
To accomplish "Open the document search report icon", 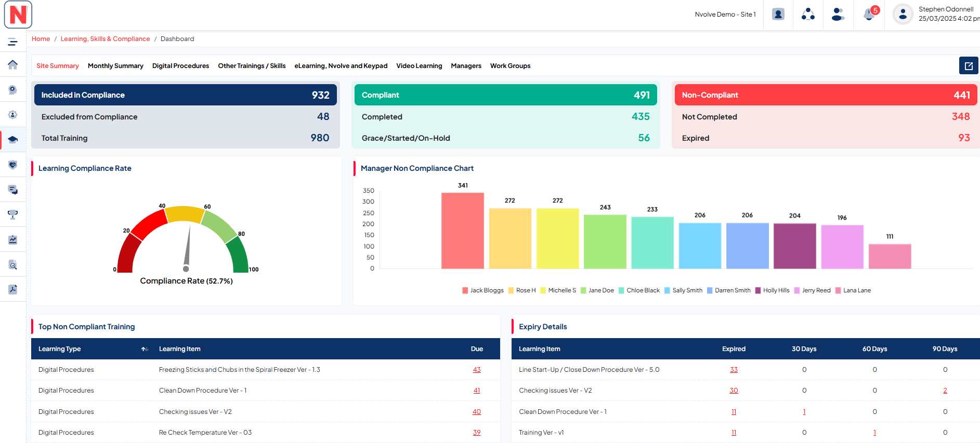I will pyautogui.click(x=13, y=264).
